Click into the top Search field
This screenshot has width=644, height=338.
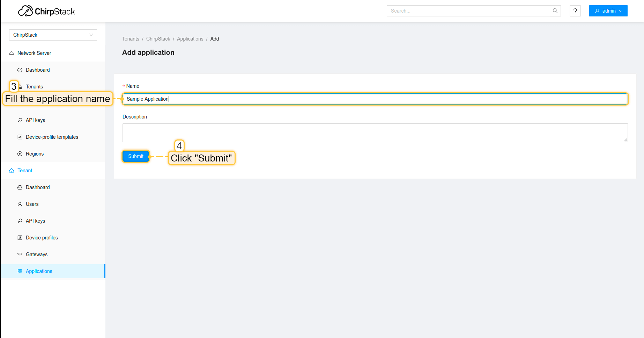click(468, 11)
